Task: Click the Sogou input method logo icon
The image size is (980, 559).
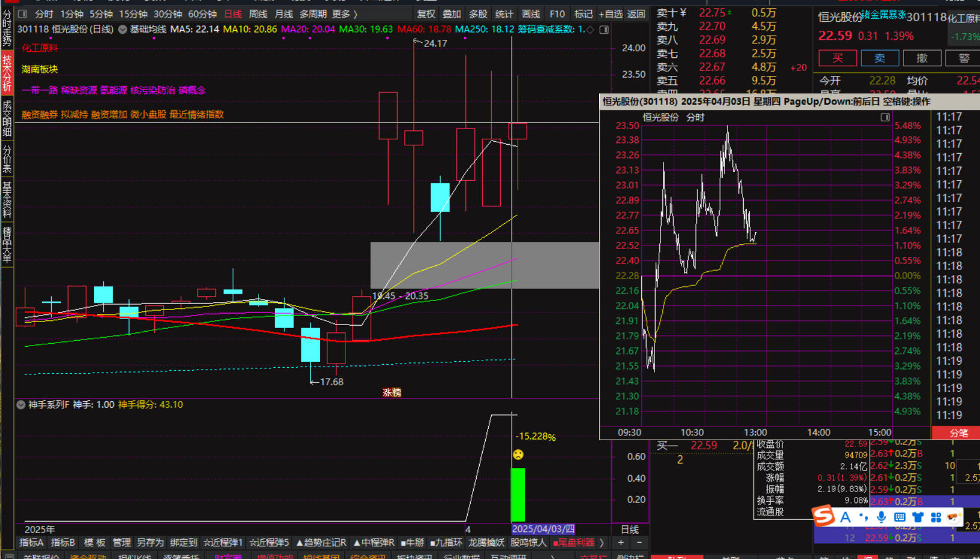Action: (x=824, y=516)
